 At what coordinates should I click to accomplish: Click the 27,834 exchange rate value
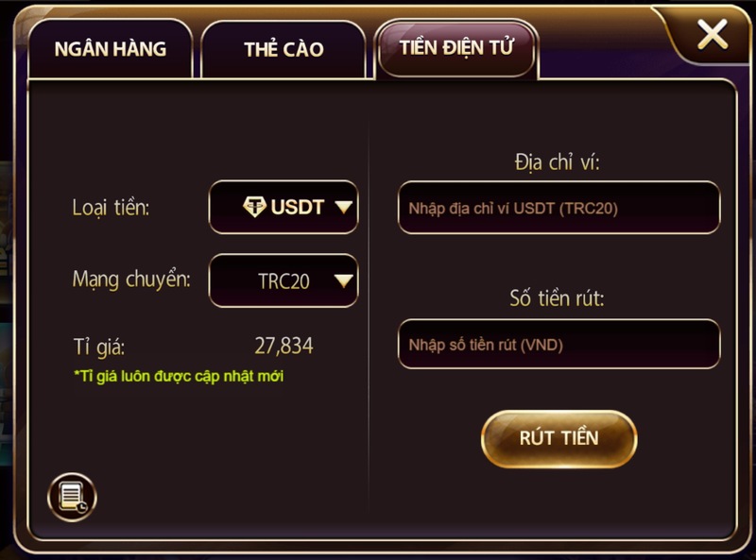283,346
